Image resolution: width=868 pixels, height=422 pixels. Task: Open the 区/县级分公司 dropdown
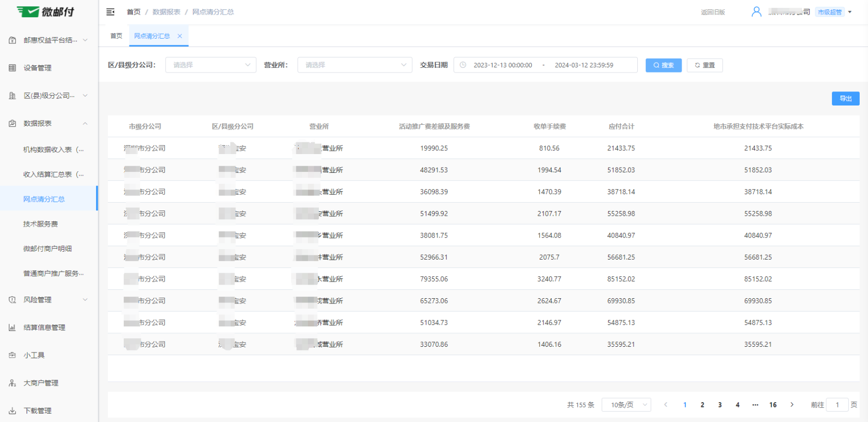click(x=210, y=65)
